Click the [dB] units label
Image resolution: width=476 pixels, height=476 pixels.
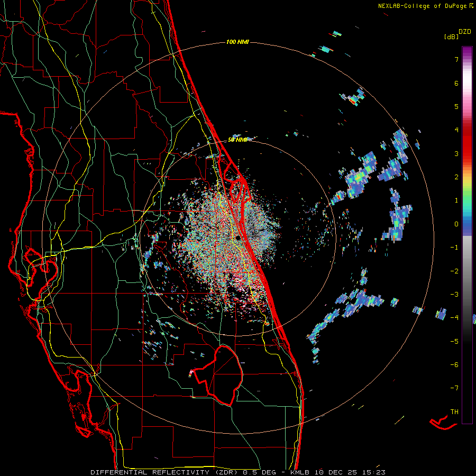coord(451,36)
